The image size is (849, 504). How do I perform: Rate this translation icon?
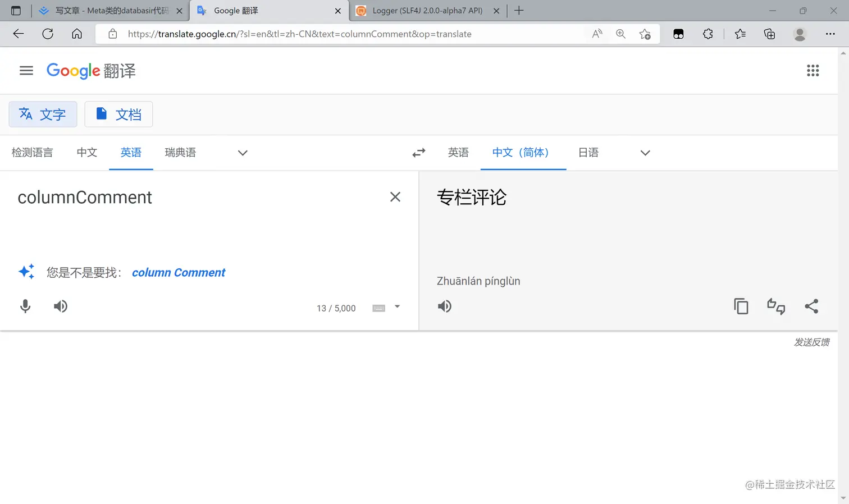point(776,306)
